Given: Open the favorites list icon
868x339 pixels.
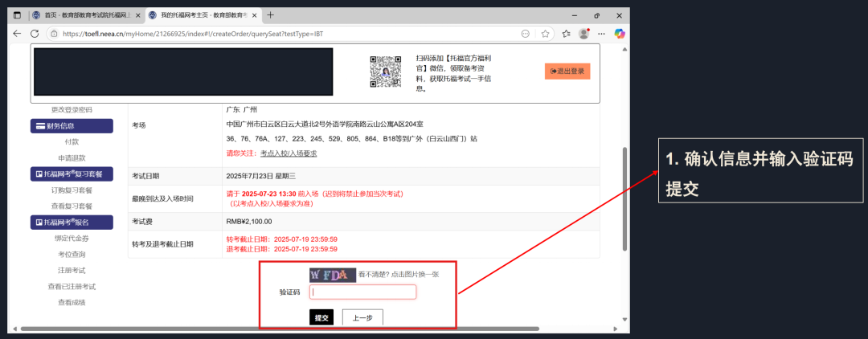Looking at the screenshot, I should 566,34.
